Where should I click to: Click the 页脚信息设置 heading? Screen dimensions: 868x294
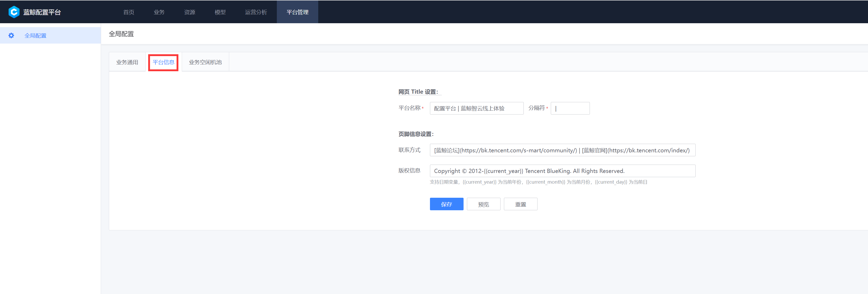[x=416, y=134]
